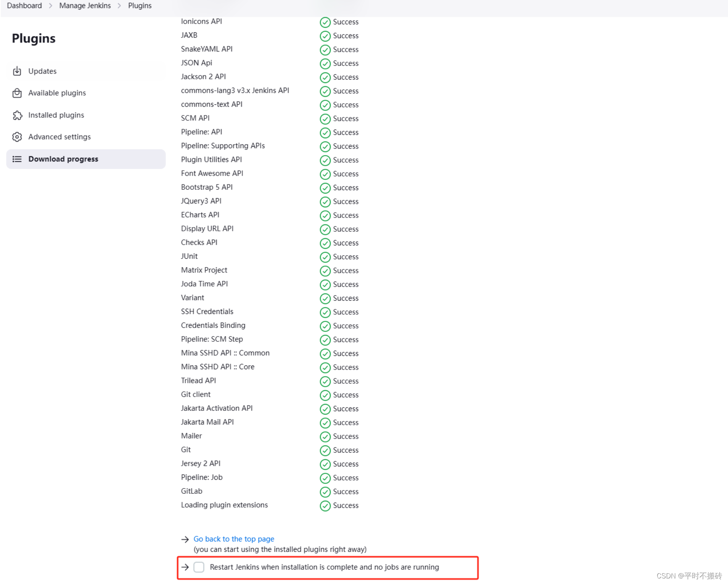Image resolution: width=728 pixels, height=583 pixels.
Task: Click the success checkmark for Loading plugin extensions
Action: coord(325,506)
